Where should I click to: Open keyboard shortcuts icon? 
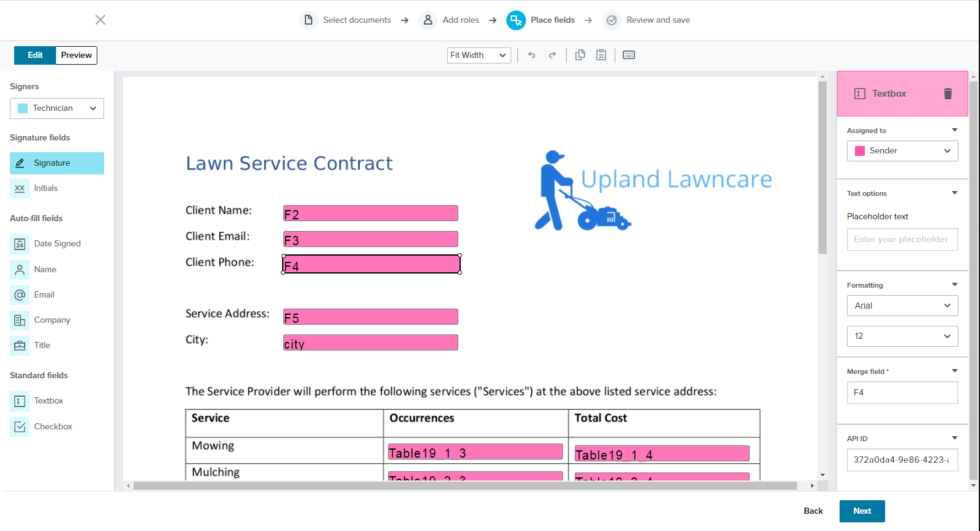tap(628, 55)
